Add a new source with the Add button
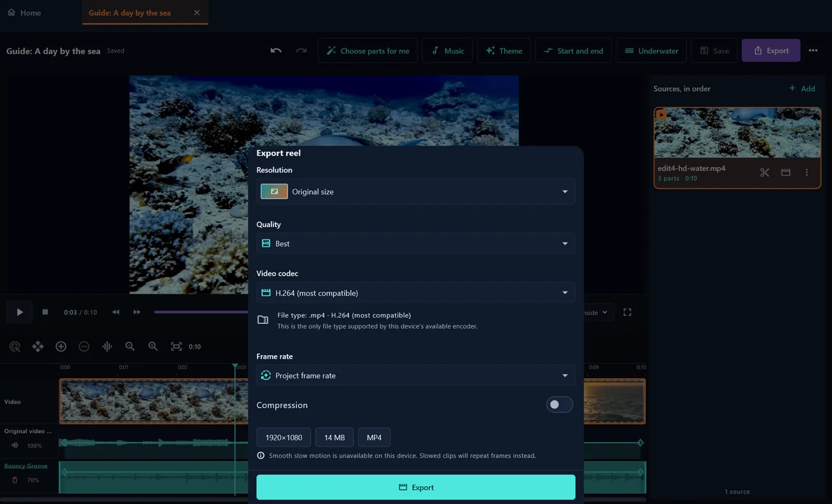 pos(802,88)
